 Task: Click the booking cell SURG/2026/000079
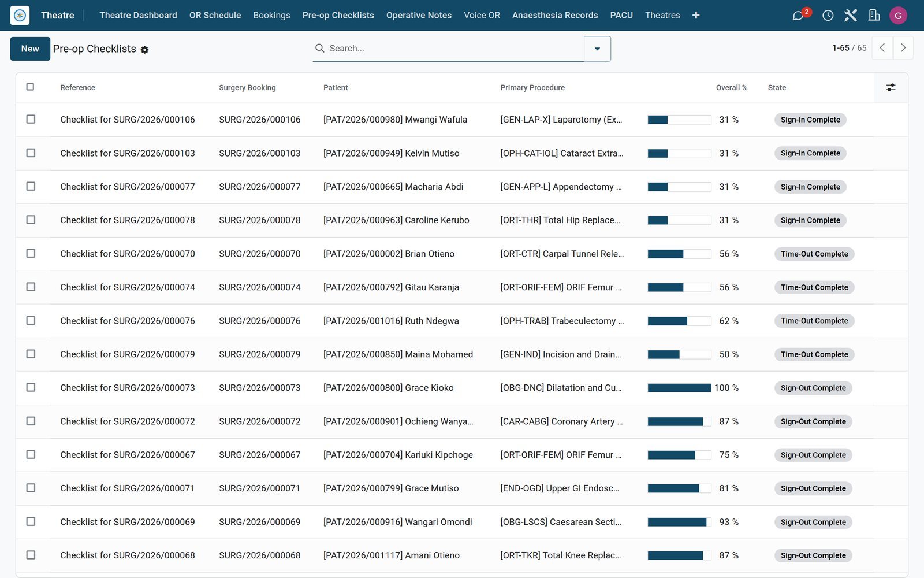click(x=259, y=354)
